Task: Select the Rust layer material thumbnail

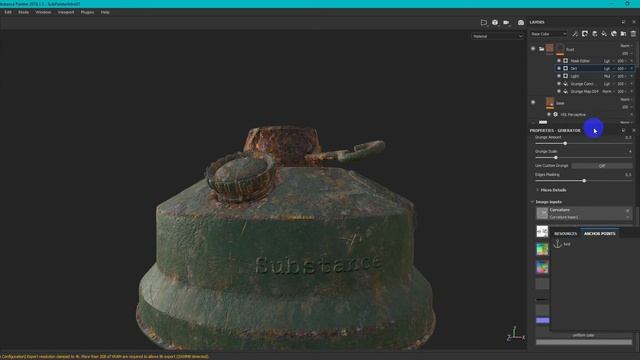Action: (x=550, y=49)
